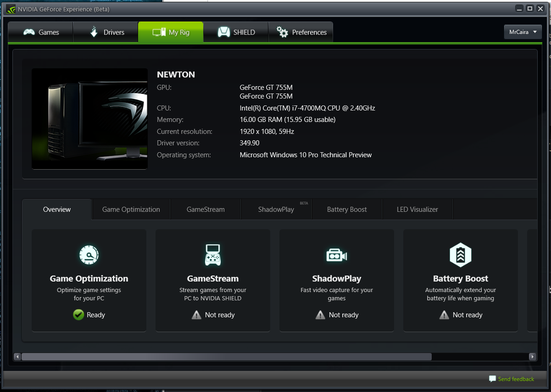Click the download arrow icon on Drivers tab
Viewport: 551px width, 392px height.
coord(94,32)
